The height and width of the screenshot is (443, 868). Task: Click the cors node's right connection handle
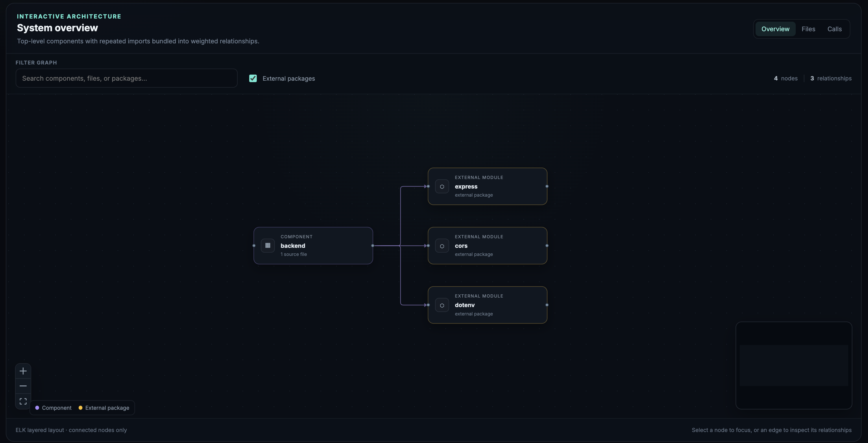click(547, 246)
